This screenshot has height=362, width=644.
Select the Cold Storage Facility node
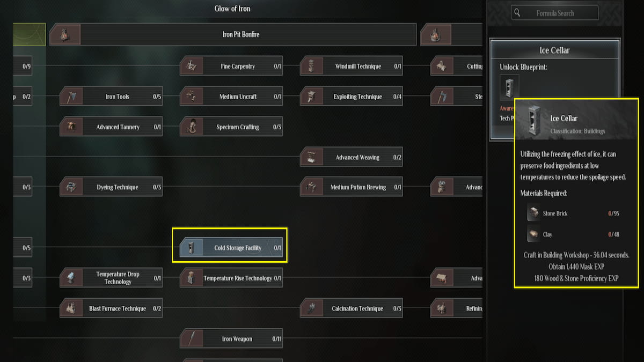(x=231, y=248)
